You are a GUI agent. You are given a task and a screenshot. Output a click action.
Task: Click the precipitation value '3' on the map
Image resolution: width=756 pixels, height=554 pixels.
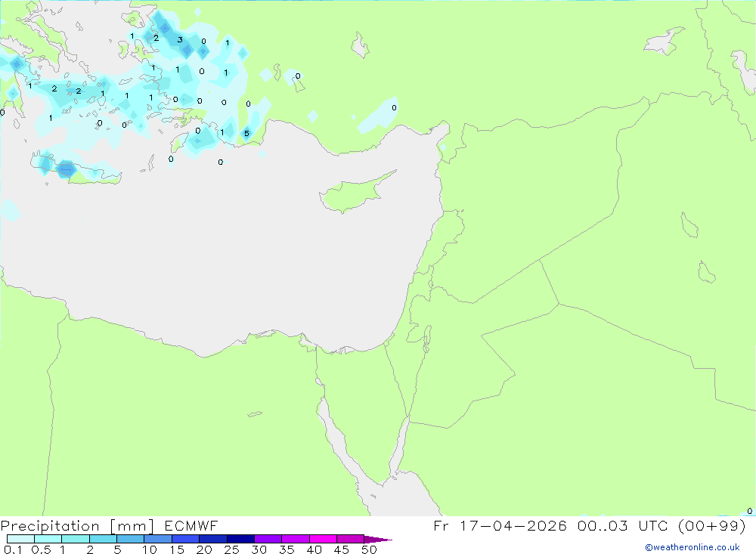pos(180,39)
